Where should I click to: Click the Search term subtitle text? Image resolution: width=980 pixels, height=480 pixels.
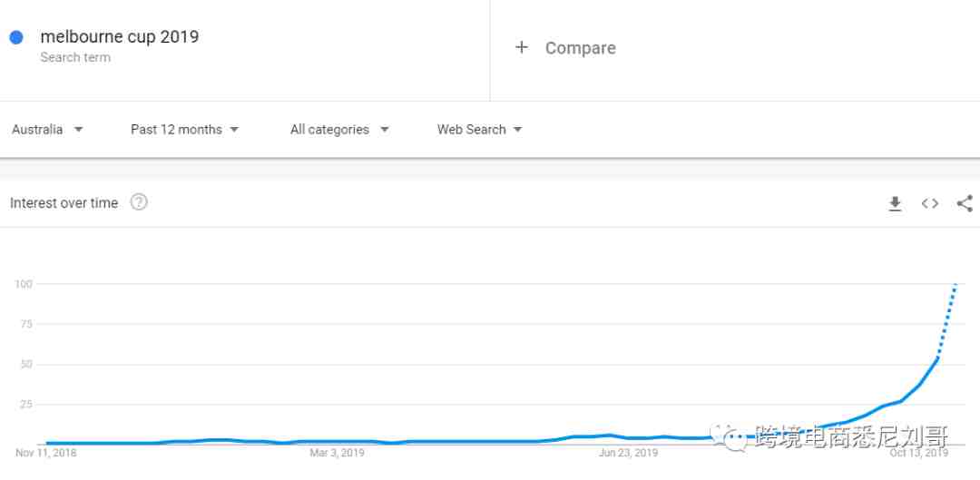[75, 57]
